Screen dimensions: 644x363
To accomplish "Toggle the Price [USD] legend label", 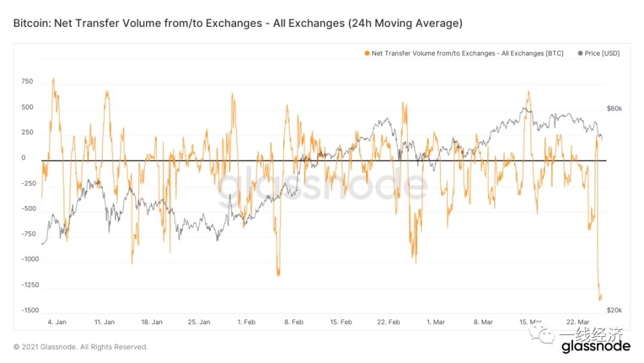I will 602,54.
